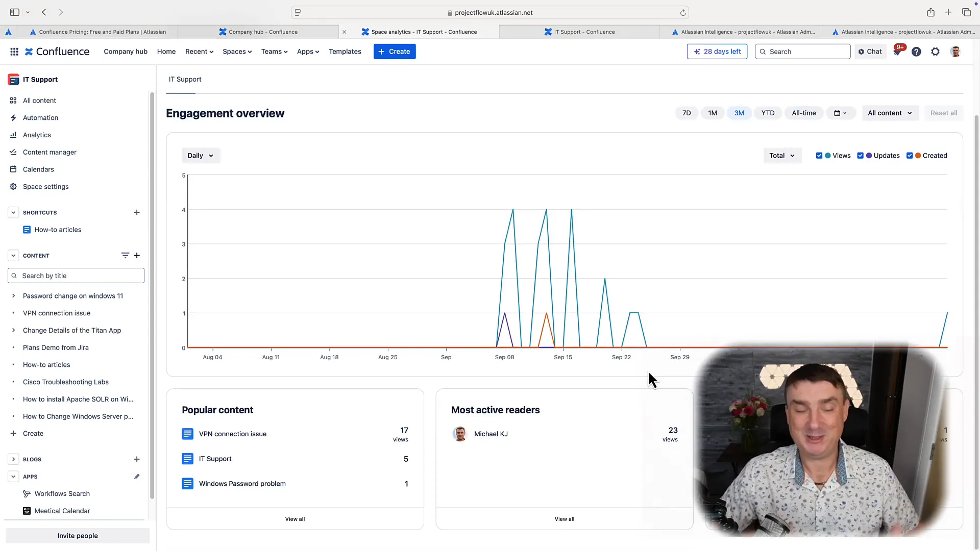Expand the Blogs section
The image size is (980, 551).
[13, 460]
